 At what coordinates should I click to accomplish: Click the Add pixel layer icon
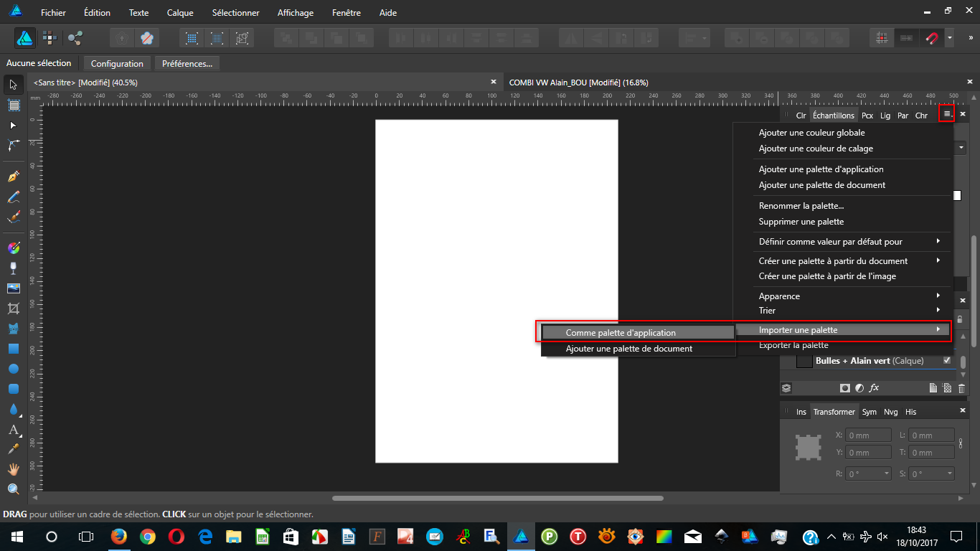[947, 388]
